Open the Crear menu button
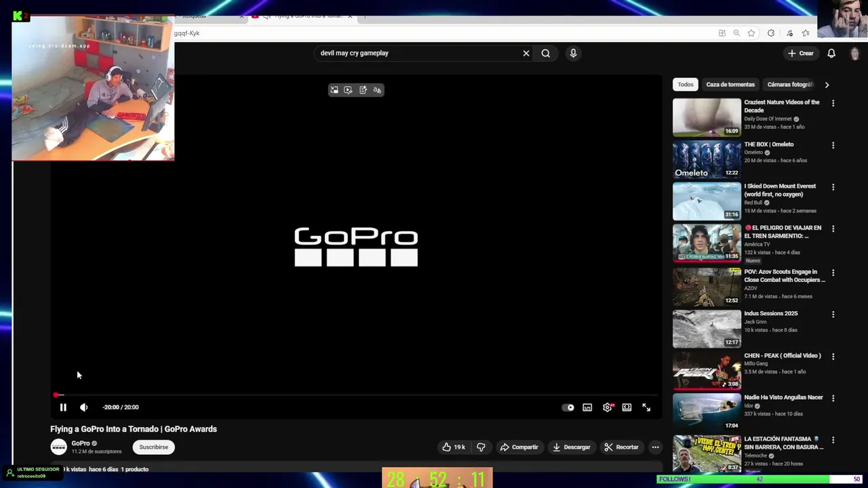 point(801,53)
